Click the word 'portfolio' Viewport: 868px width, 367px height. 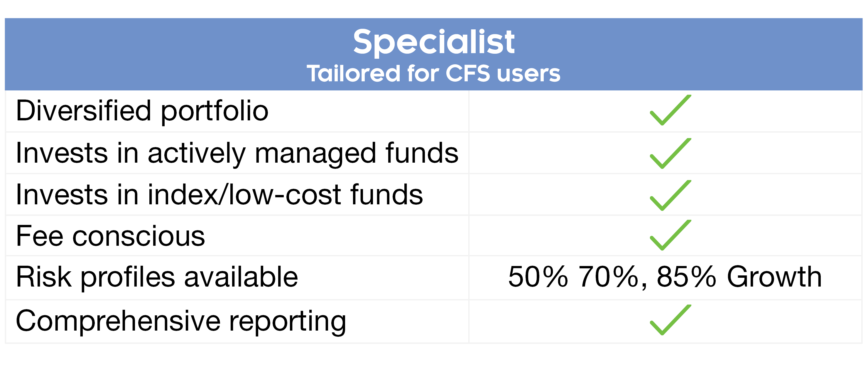[215, 111]
